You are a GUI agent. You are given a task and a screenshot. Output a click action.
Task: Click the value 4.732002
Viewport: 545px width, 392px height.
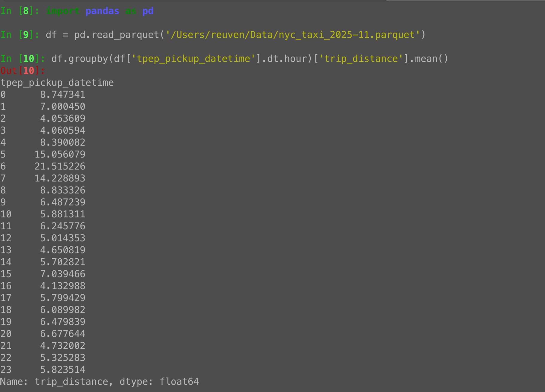coord(63,346)
